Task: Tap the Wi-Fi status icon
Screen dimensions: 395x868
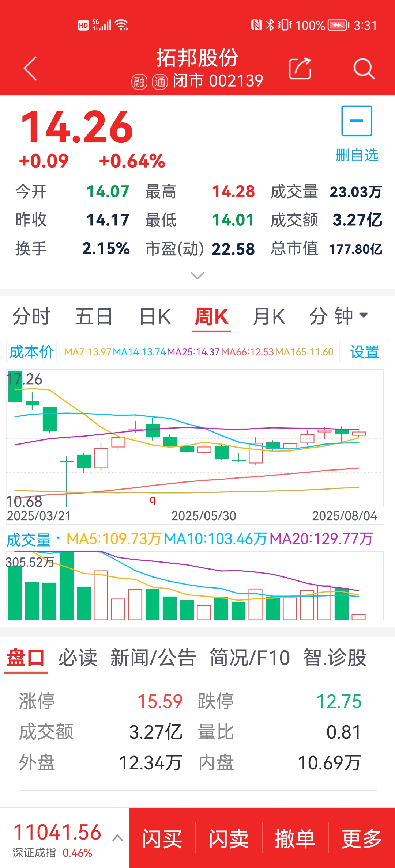Action: [121, 25]
